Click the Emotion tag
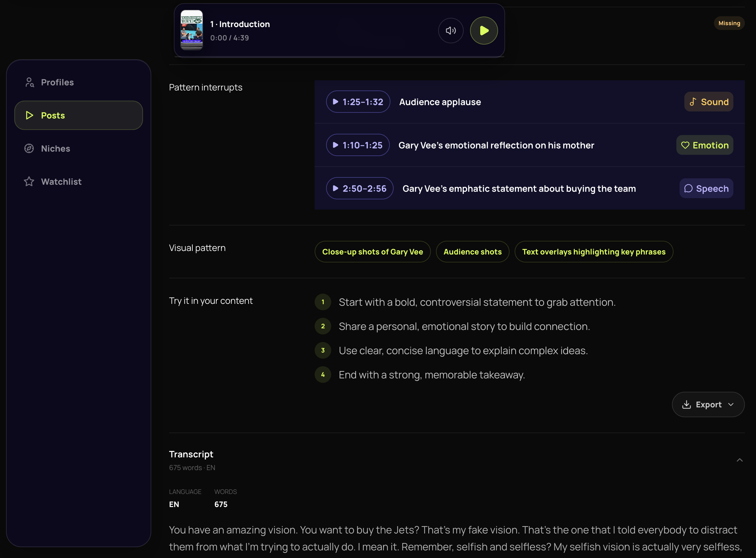 [704, 145]
